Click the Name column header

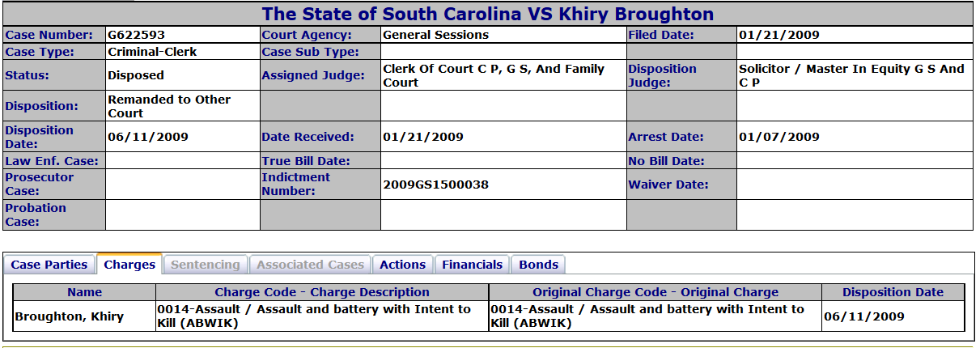click(85, 292)
